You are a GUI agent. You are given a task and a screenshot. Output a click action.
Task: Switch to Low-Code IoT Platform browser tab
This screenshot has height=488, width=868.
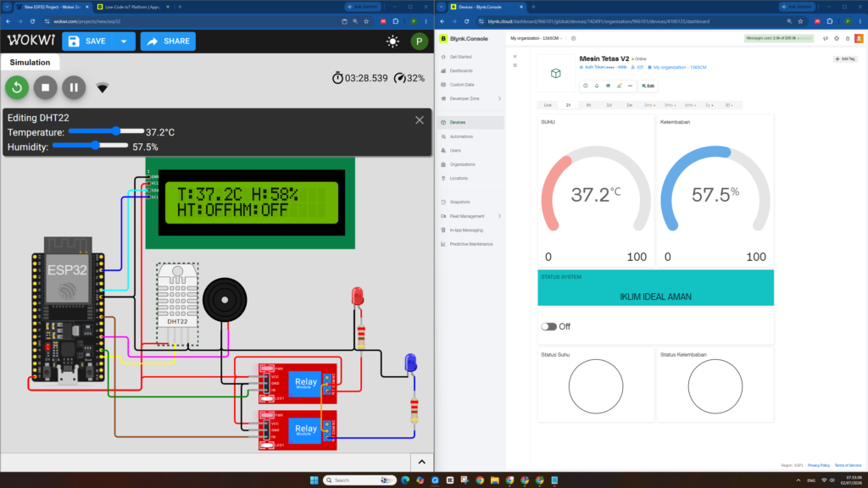[132, 7]
